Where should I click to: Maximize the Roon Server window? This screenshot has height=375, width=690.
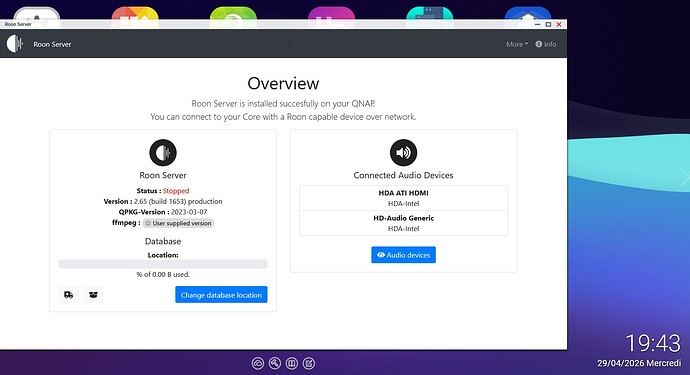point(548,24)
